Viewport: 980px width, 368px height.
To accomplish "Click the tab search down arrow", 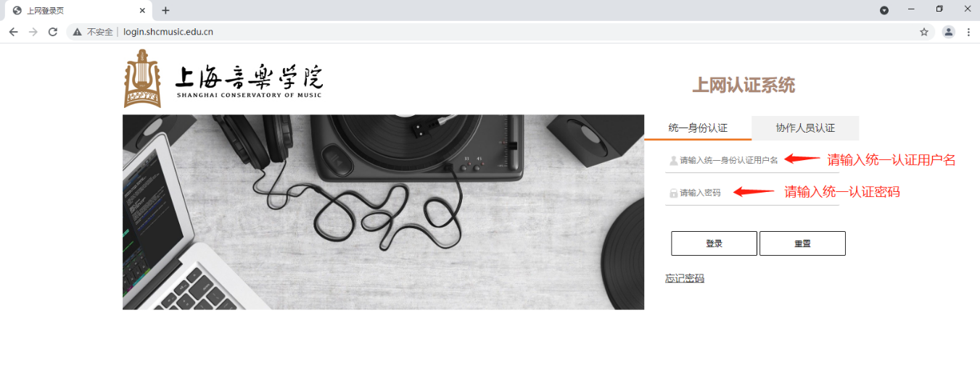I will coord(884,10).
